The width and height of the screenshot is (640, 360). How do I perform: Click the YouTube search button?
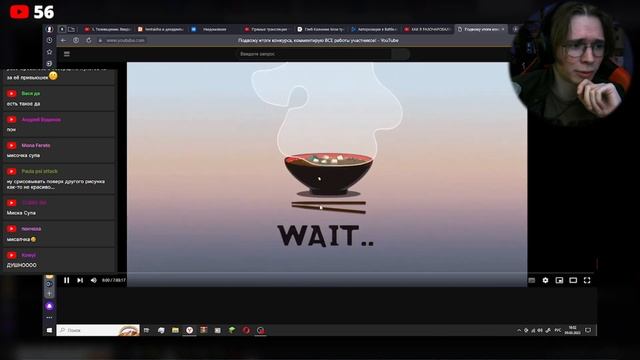point(400,54)
